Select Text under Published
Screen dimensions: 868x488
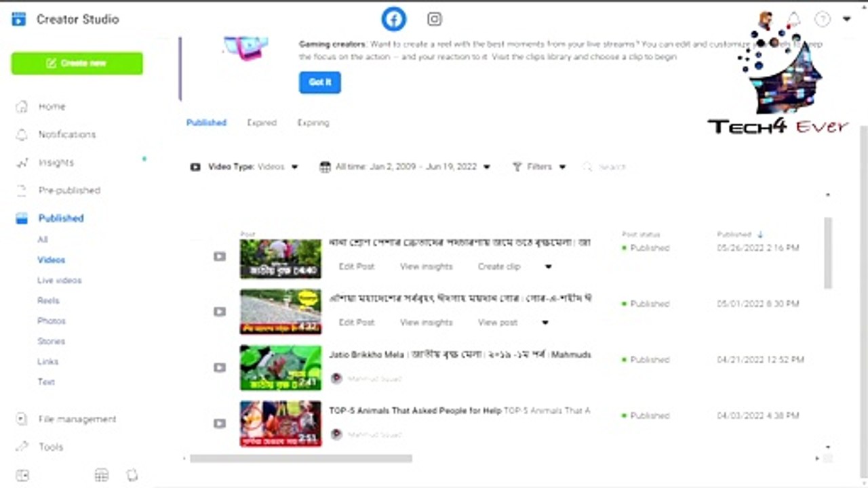coord(46,382)
